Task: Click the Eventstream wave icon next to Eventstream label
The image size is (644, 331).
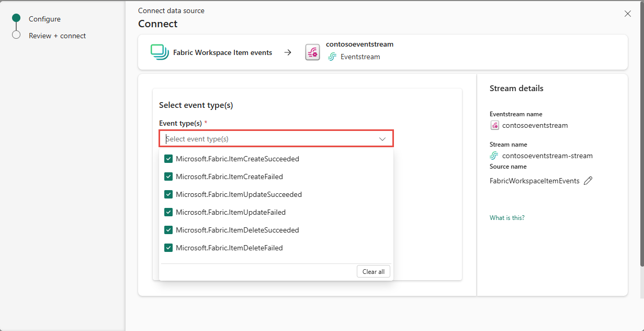Action: pyautogui.click(x=333, y=57)
